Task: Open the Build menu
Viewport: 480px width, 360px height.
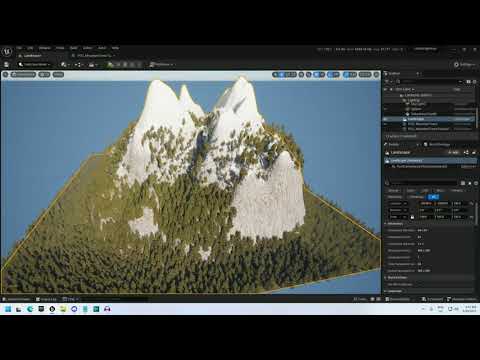Action: (x=73, y=48)
